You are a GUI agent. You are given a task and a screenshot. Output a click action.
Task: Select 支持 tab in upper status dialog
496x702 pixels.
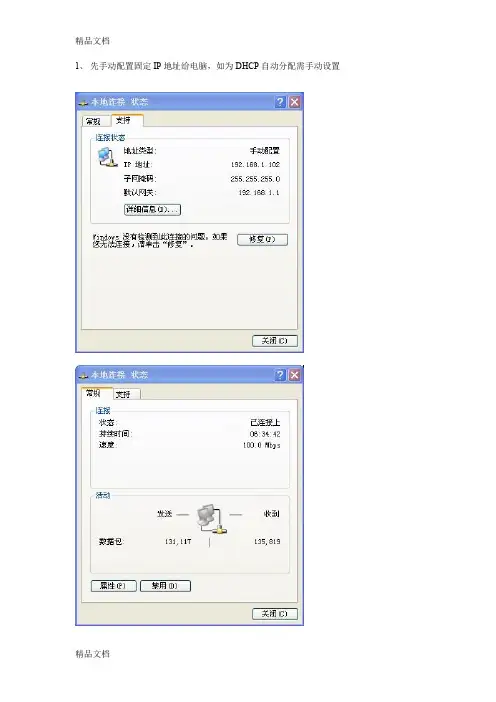tap(126, 120)
